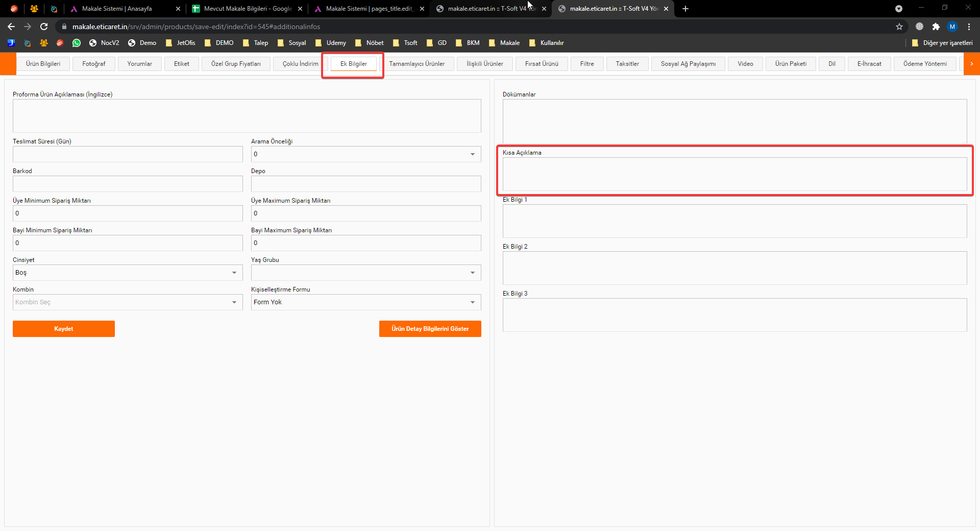Screen dimensions: 980x531
Task: Close the Mevcut Makale Bilgileri tab
Action: [300, 9]
